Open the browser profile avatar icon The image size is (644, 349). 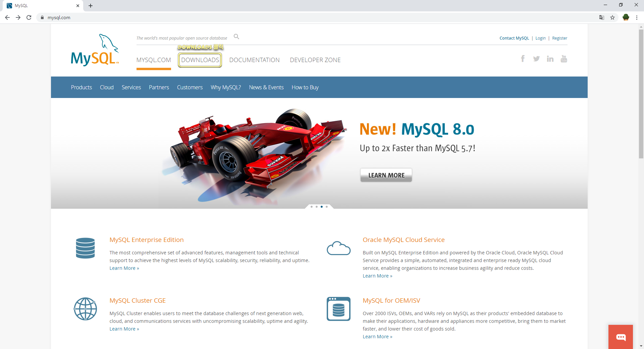pos(626,17)
